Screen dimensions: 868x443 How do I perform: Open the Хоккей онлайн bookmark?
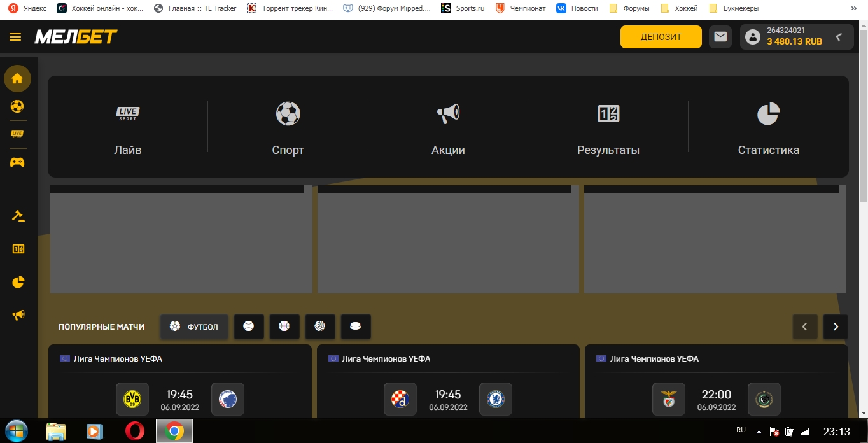tap(101, 8)
